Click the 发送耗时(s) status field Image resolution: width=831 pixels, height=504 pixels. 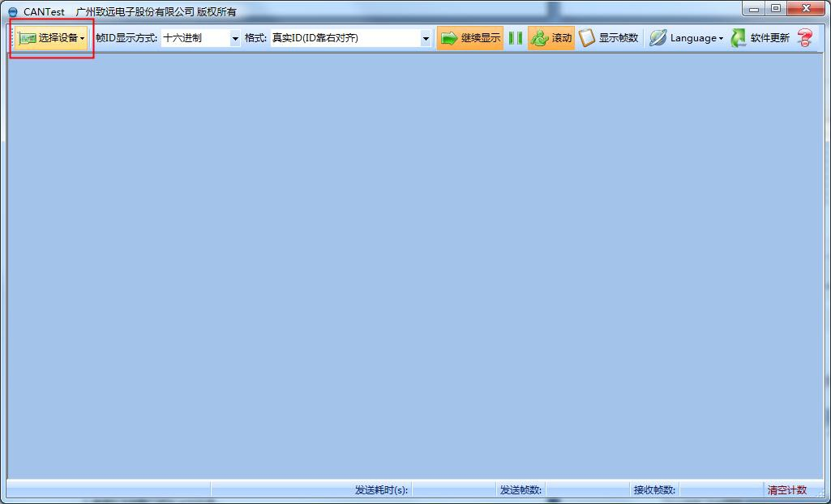[x=381, y=490]
